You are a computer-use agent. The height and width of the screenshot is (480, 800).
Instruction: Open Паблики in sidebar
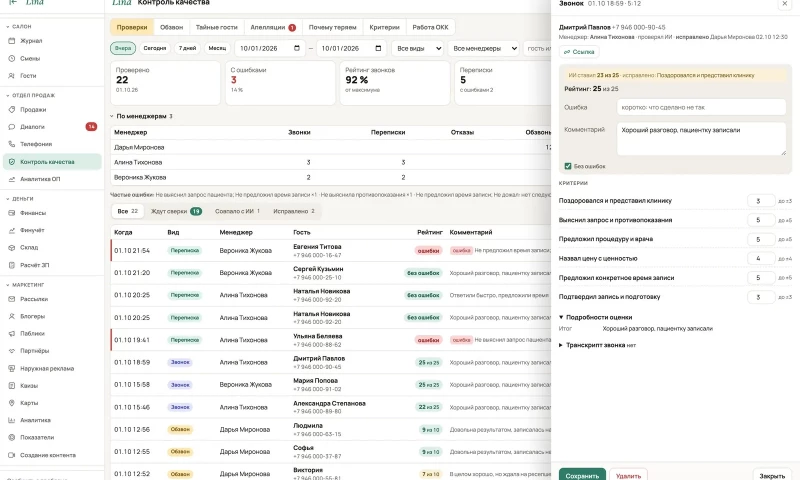51,334
